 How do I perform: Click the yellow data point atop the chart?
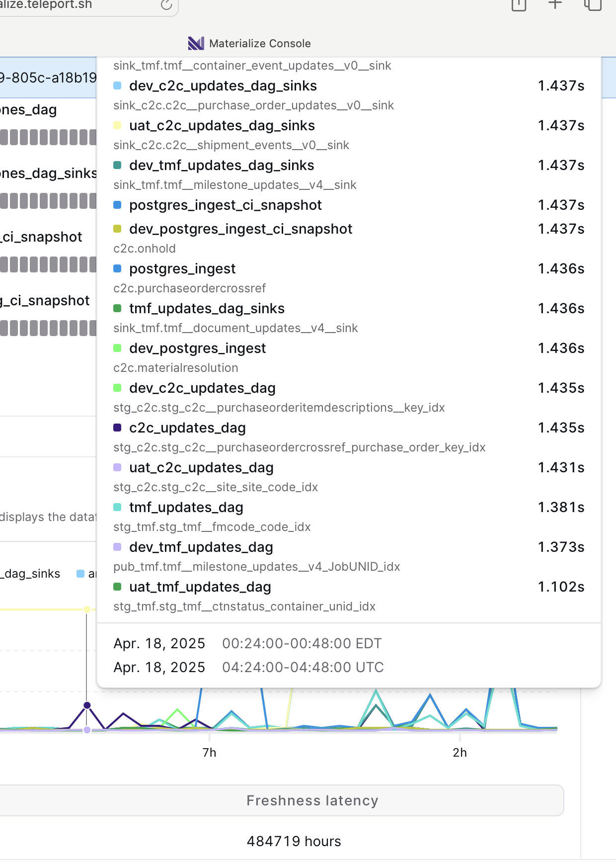pyautogui.click(x=87, y=609)
